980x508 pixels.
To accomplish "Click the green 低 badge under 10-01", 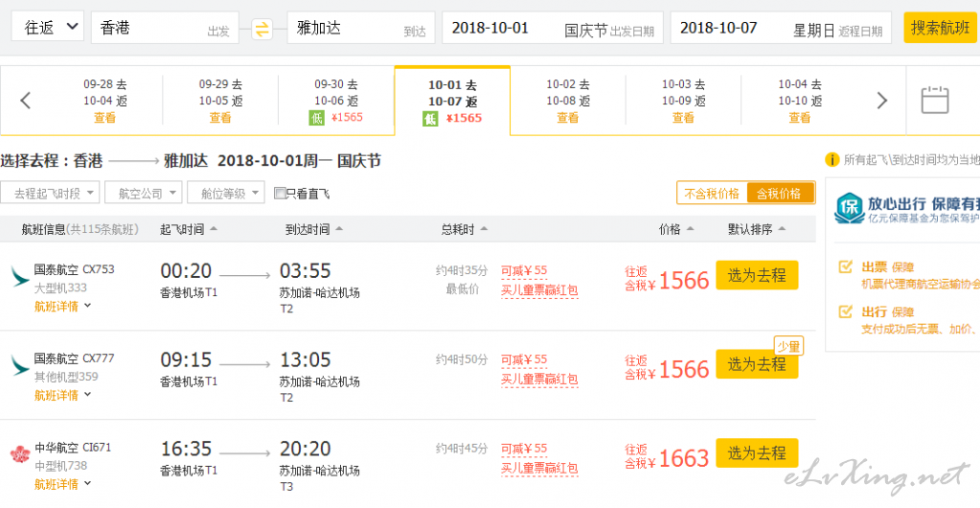I will point(431,118).
